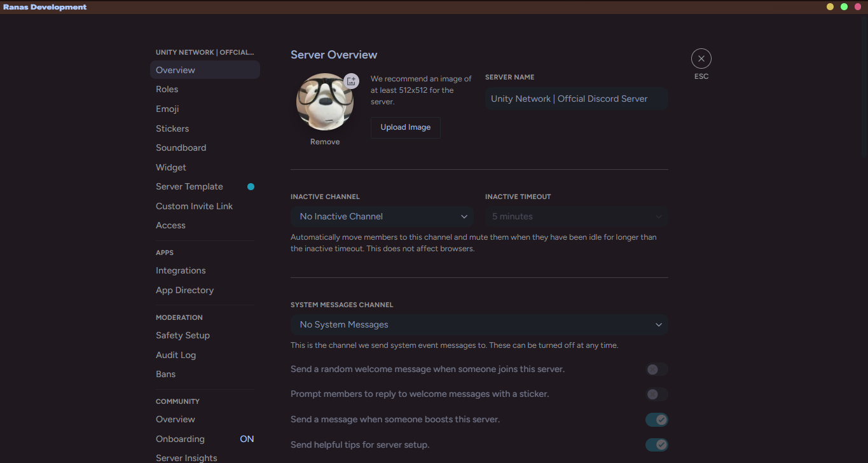Open Soundboard settings
Screen dimensions: 868x463
coord(205,148)
